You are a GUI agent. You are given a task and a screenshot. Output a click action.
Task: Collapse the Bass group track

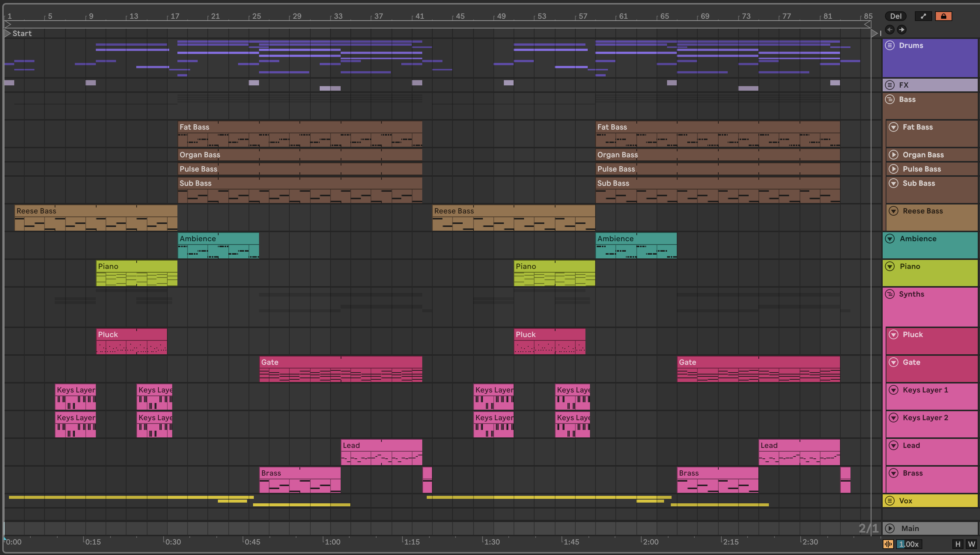tap(890, 100)
